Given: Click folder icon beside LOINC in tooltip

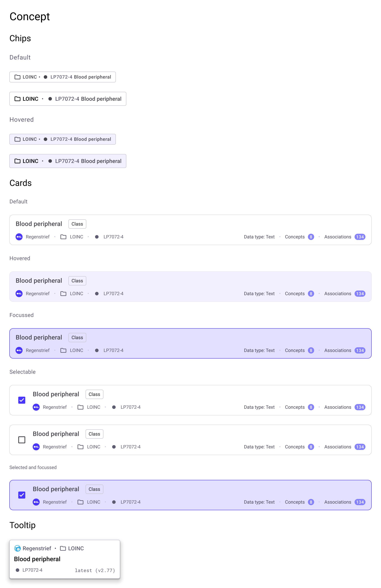Looking at the screenshot, I should coord(63,548).
